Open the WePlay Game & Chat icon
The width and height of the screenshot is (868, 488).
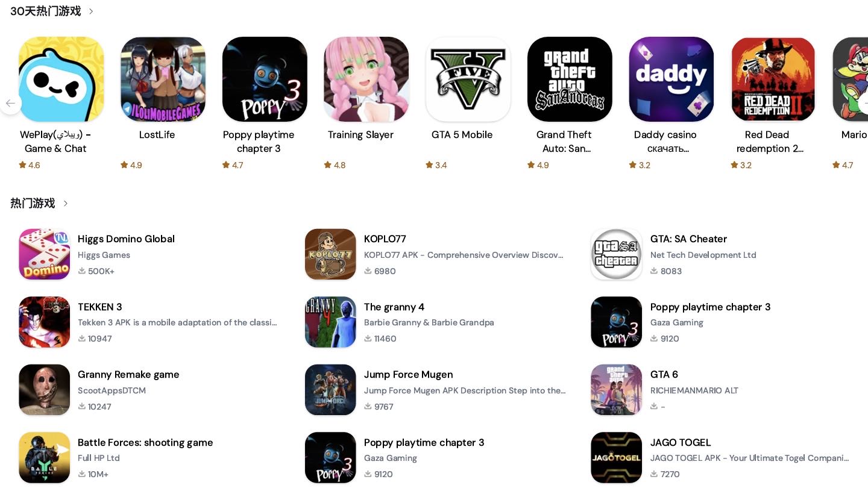[61, 79]
